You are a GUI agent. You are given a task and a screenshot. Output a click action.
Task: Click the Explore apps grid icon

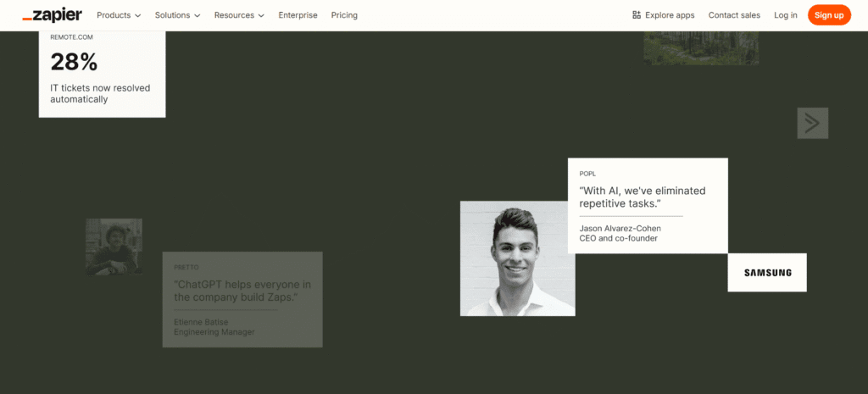(x=637, y=15)
